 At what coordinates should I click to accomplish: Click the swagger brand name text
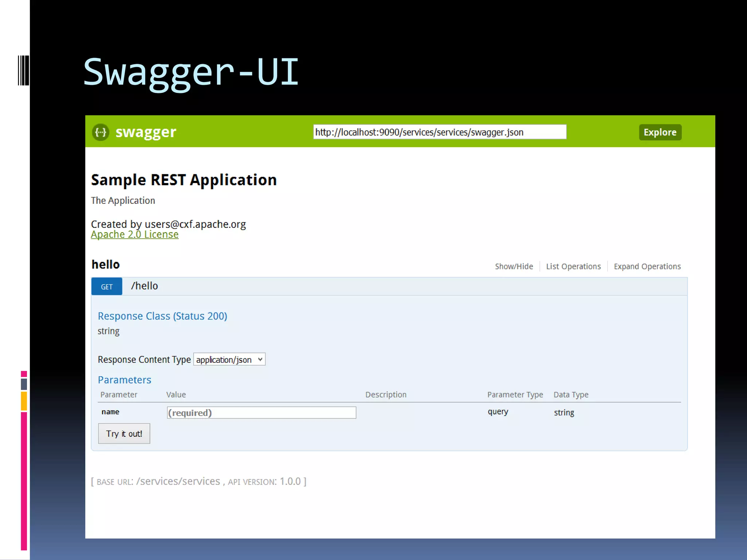click(146, 132)
